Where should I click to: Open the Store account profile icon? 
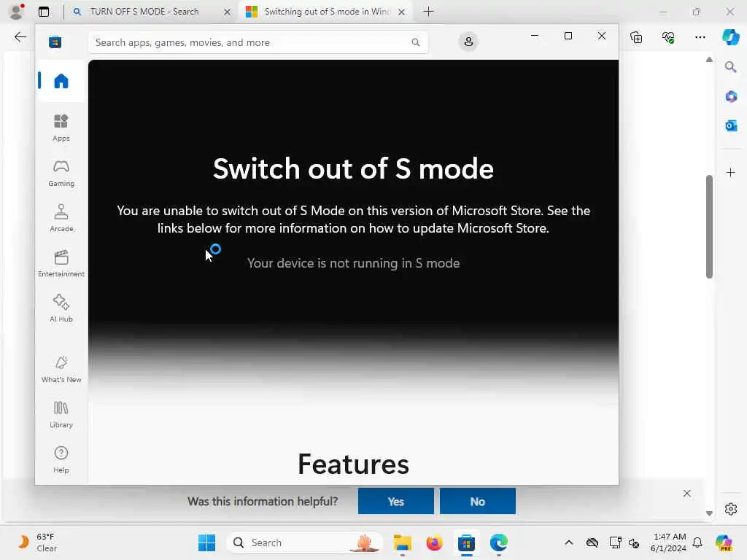coord(468,42)
